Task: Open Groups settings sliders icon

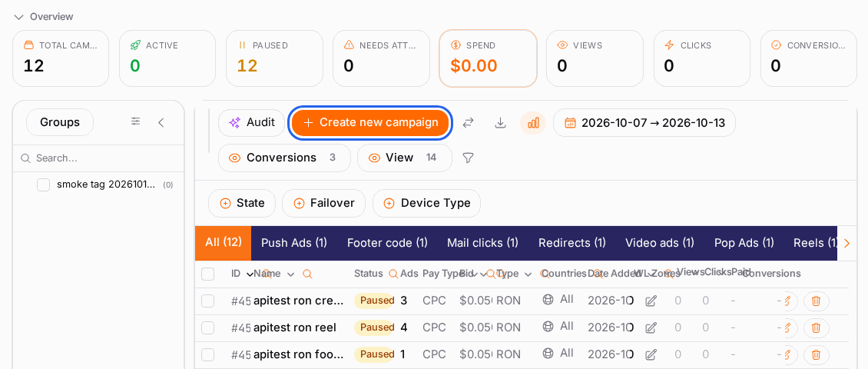Action: 136,121
